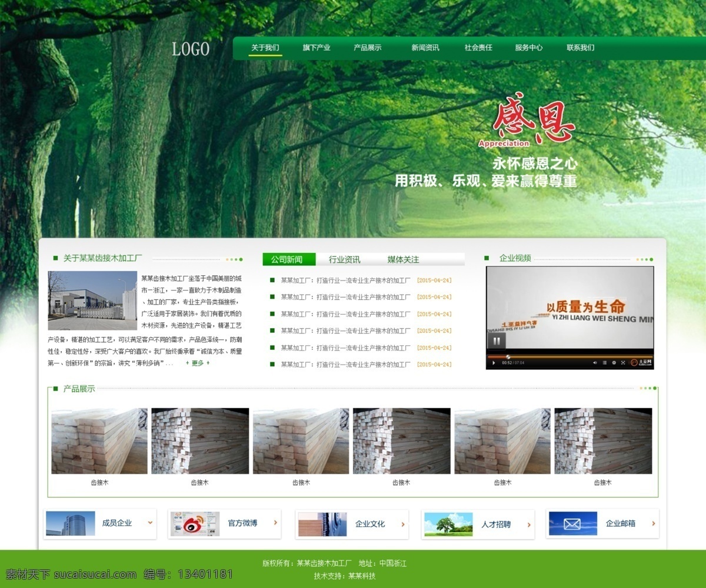Click the 成员企业 building thumbnail icon

(71, 523)
